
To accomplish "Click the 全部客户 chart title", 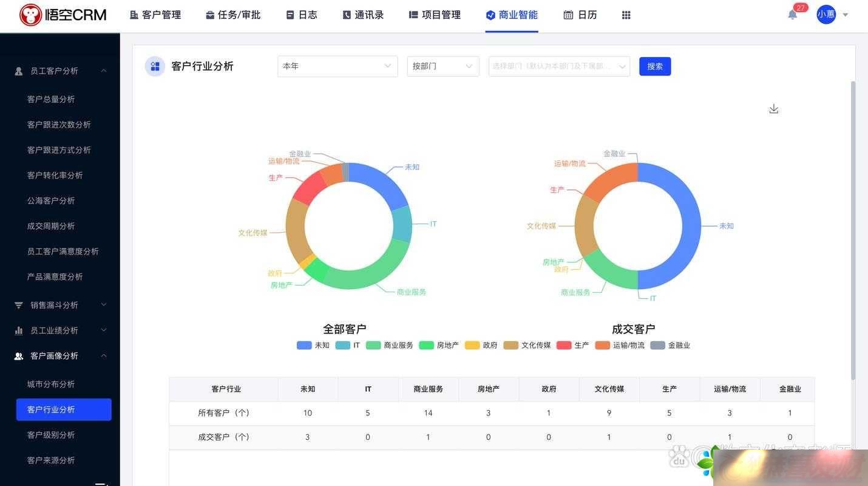I will (x=344, y=329).
